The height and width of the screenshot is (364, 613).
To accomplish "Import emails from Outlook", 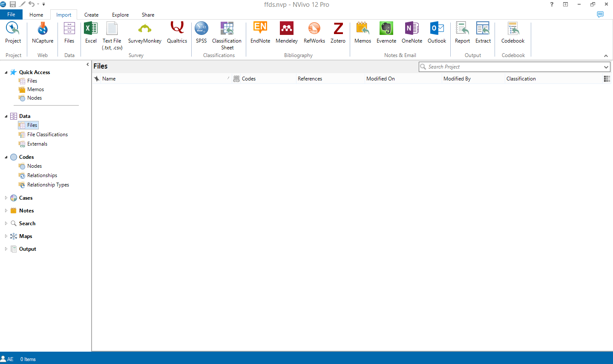I will [x=437, y=33].
